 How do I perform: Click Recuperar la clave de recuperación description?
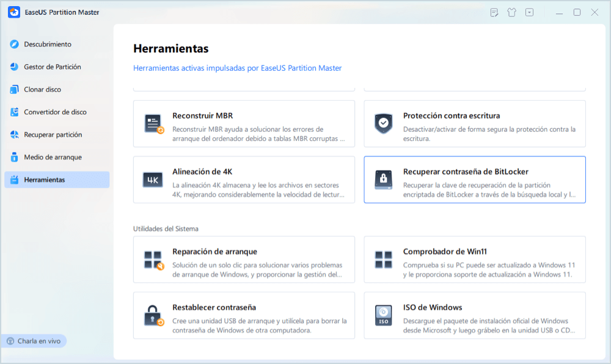pos(489,190)
